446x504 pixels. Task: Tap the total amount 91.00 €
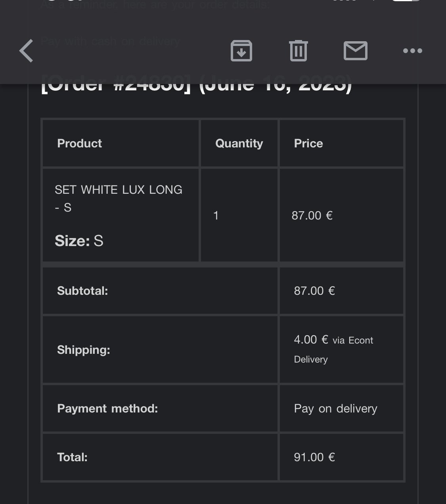point(314,457)
